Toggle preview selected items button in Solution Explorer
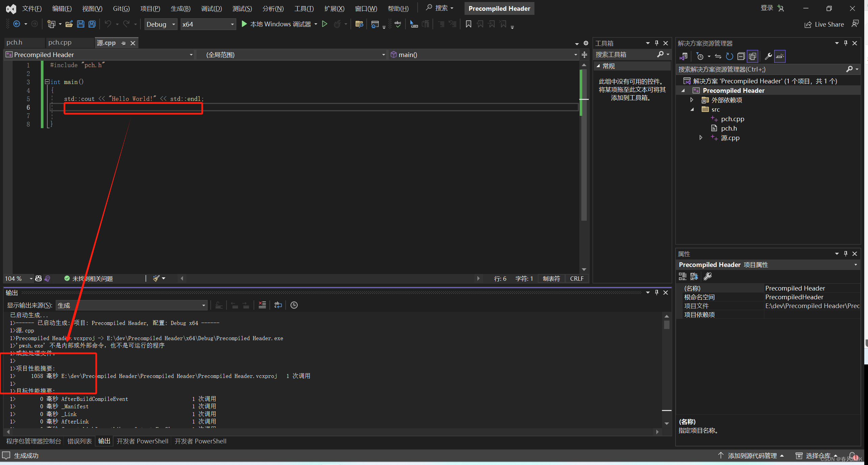 tap(780, 56)
